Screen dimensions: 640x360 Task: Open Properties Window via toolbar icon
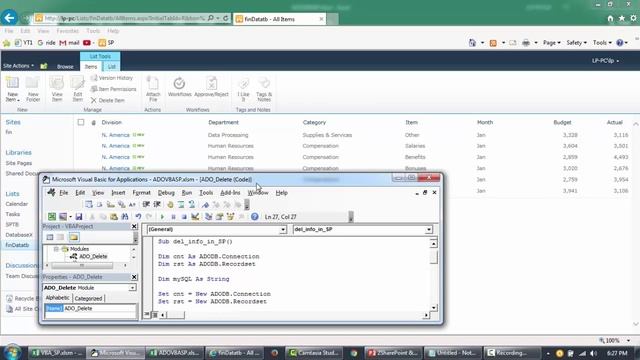[220, 217]
